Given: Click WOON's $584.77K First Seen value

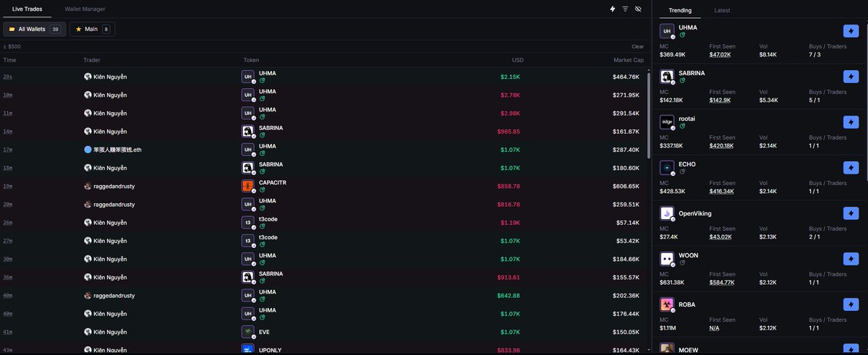Looking at the screenshot, I should coord(722,282).
